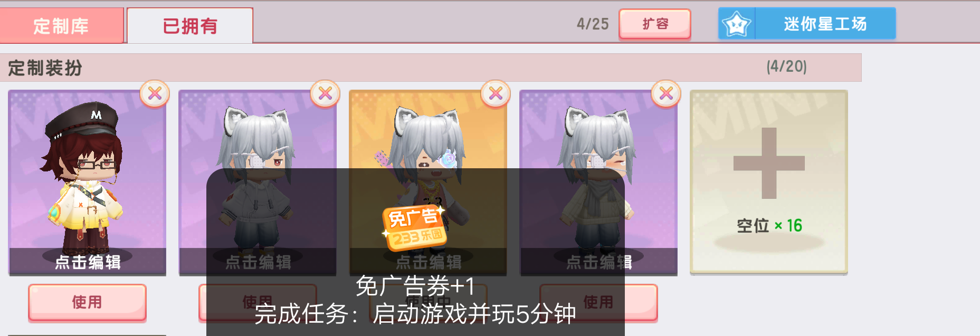Select the red-haired character with hat thumbnail
This screenshot has height=336, width=980.
88,183
